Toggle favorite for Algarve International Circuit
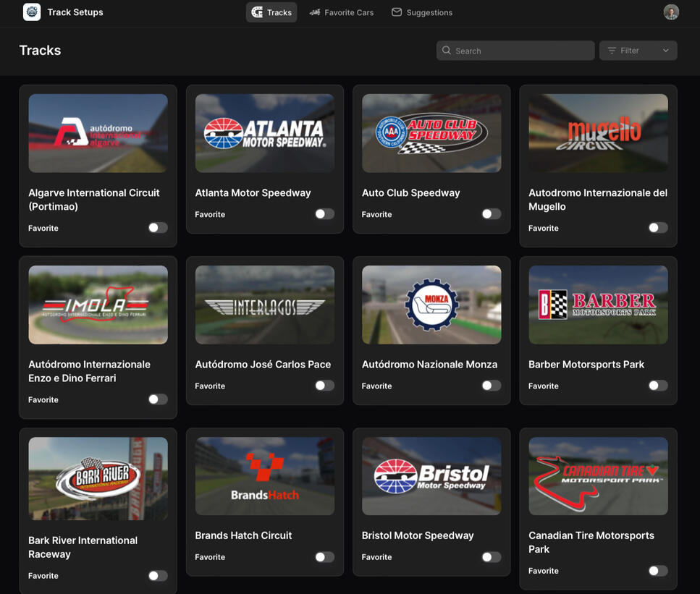This screenshot has height=594, width=700. (x=158, y=228)
